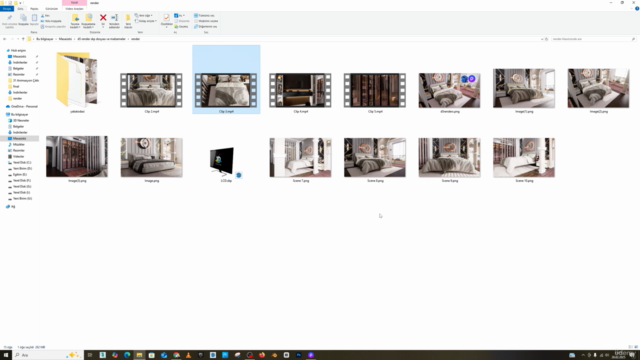
Task: Open Quick Access Toolbar customize dropdown
Action: point(20,3)
